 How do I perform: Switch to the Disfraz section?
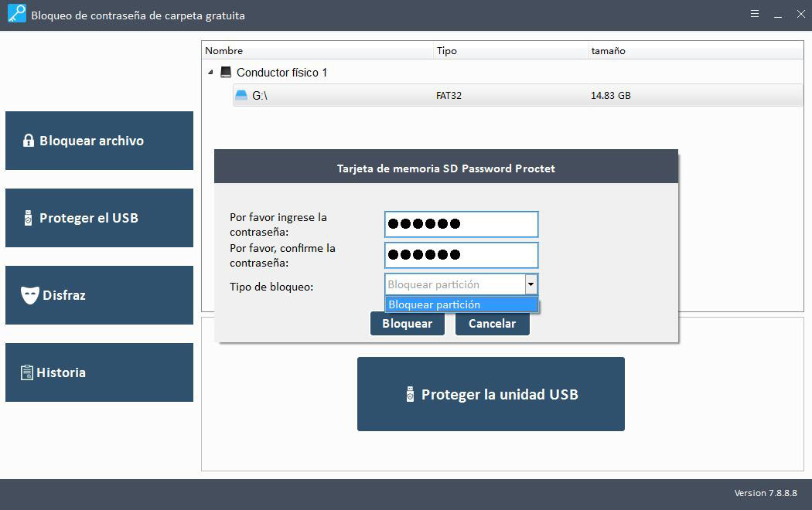pyautogui.click(x=99, y=295)
